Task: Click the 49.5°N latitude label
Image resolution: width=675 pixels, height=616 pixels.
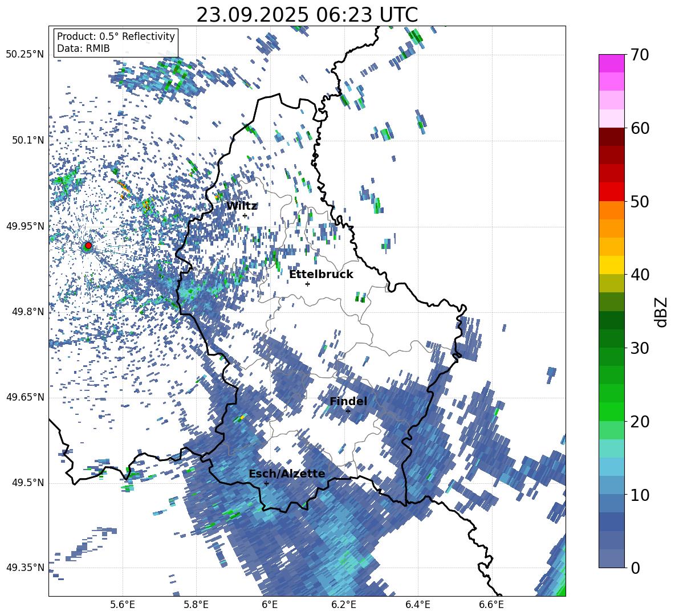Action: pyautogui.click(x=29, y=483)
